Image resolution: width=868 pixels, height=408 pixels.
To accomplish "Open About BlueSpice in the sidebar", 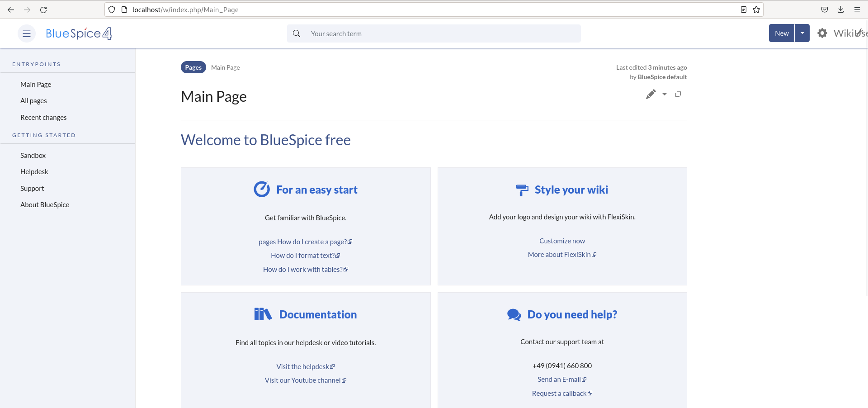I will pyautogui.click(x=45, y=205).
